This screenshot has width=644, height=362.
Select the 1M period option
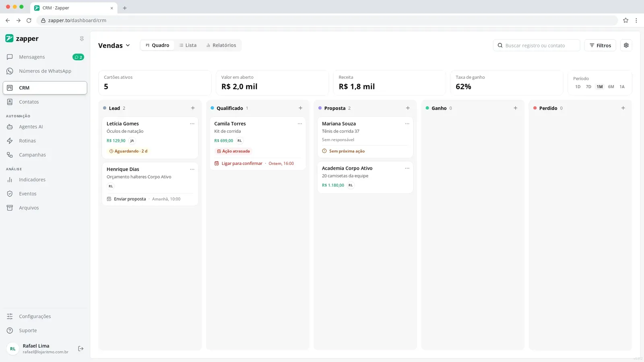tap(600, 87)
